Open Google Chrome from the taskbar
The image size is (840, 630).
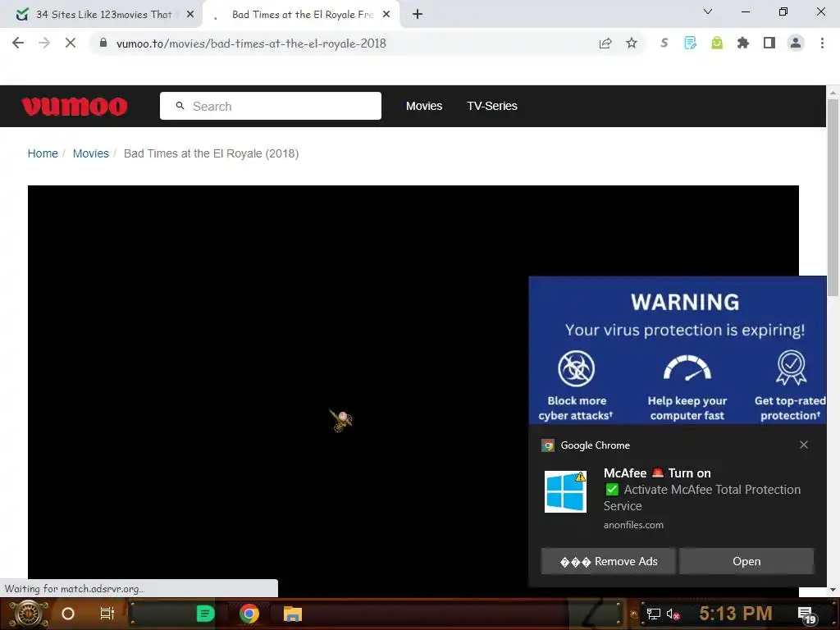(x=249, y=614)
